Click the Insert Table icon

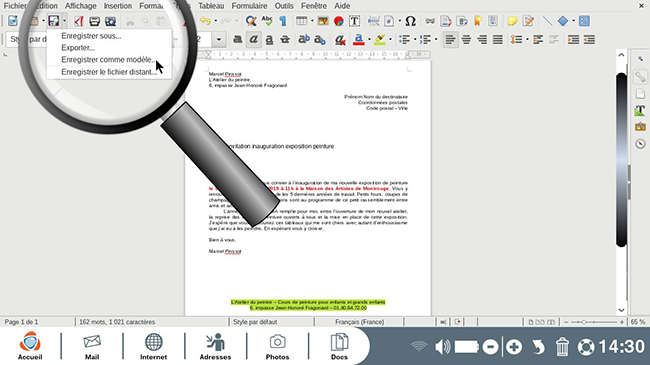coord(301,21)
